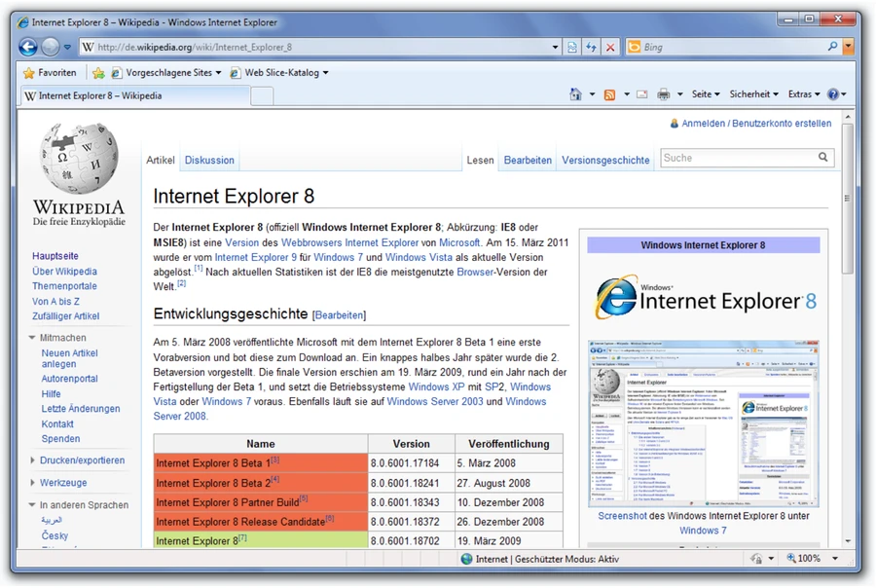The height and width of the screenshot is (588, 876).
Task: Open the zoom level dropdown arrow
Action: coord(835,559)
